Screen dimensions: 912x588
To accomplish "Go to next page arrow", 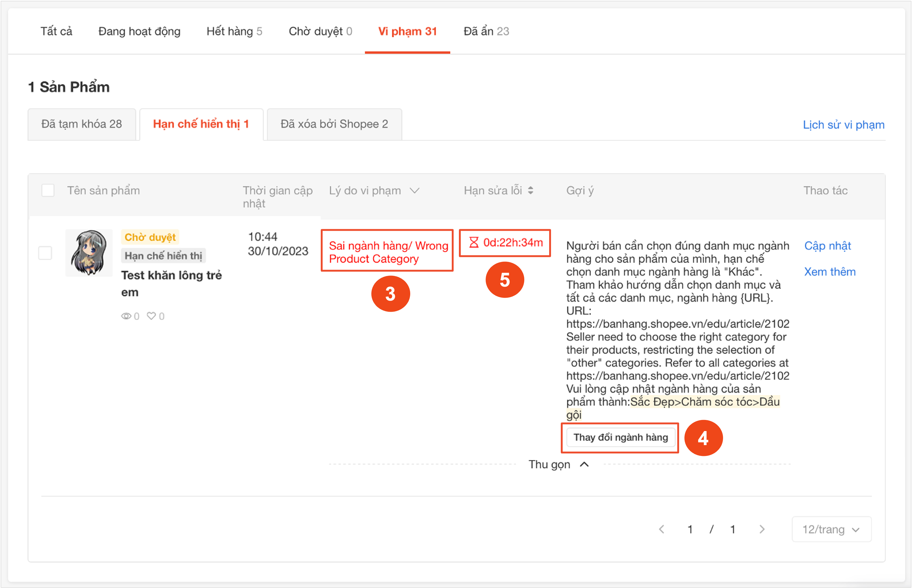I will coord(762,529).
